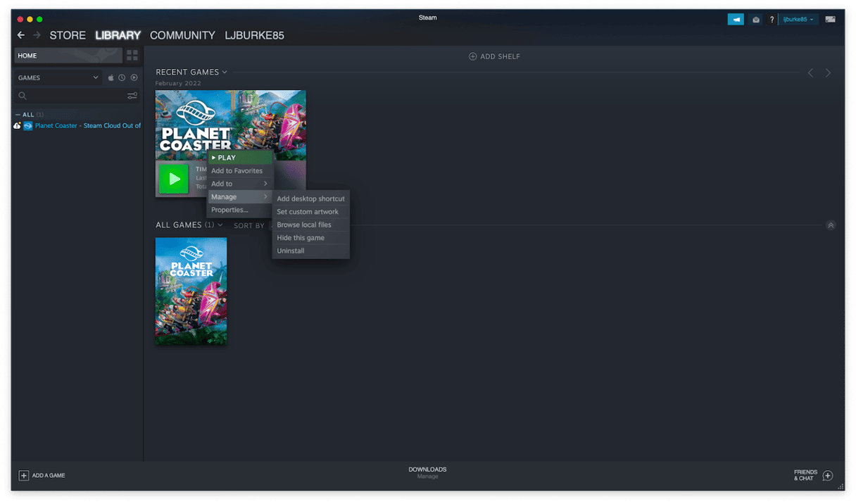Filter library by macOS with Apple icon
856x504 pixels.
click(111, 77)
